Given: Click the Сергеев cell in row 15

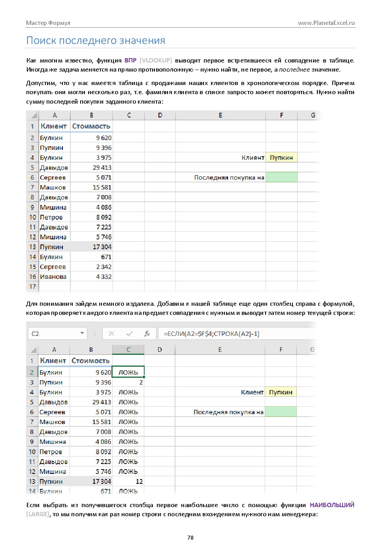Looking at the screenshot, I should click(x=55, y=267).
